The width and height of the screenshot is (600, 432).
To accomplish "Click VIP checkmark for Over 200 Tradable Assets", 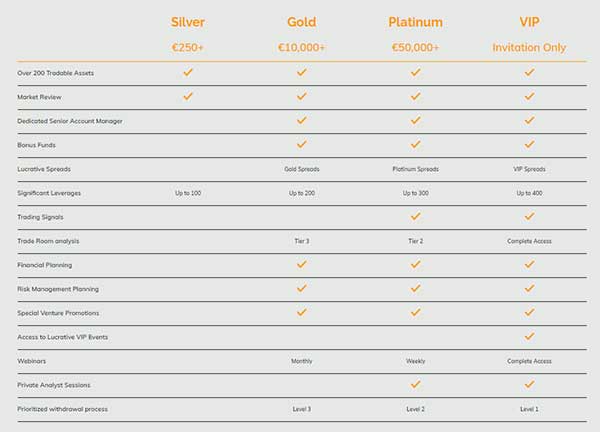I will click(530, 73).
